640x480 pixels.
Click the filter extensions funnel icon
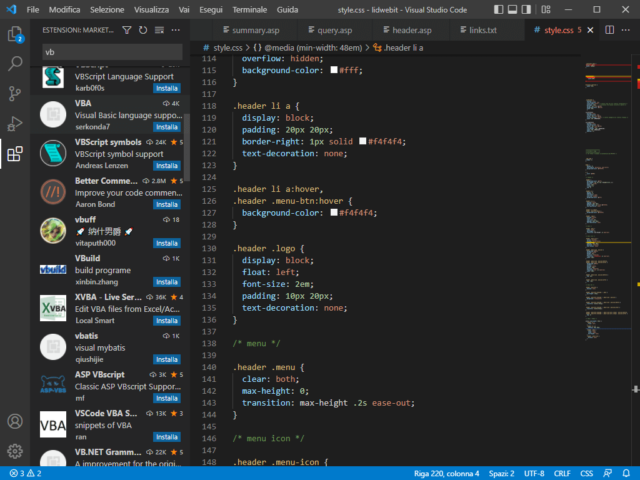pos(127,30)
